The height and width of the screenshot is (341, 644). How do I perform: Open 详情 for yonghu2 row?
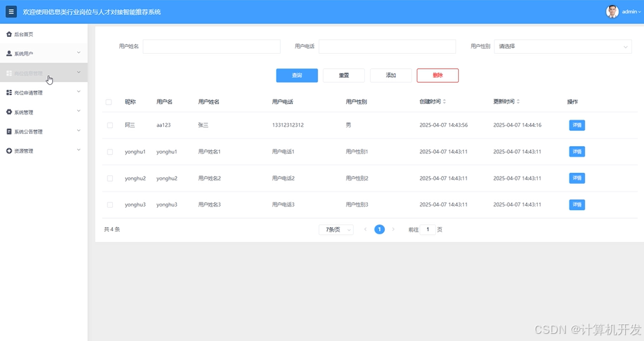pos(577,178)
